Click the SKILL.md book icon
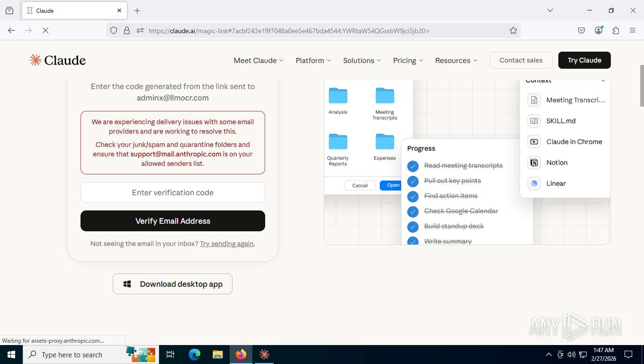 (534, 121)
